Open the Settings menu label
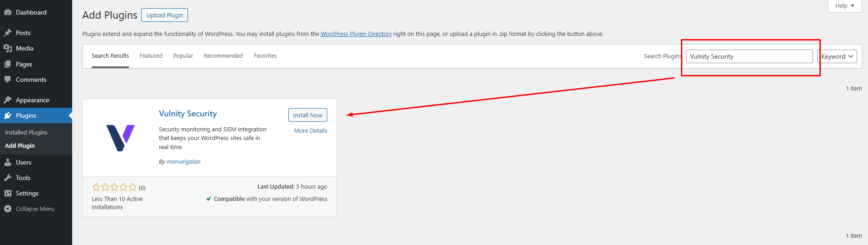The image size is (868, 245). [27, 193]
